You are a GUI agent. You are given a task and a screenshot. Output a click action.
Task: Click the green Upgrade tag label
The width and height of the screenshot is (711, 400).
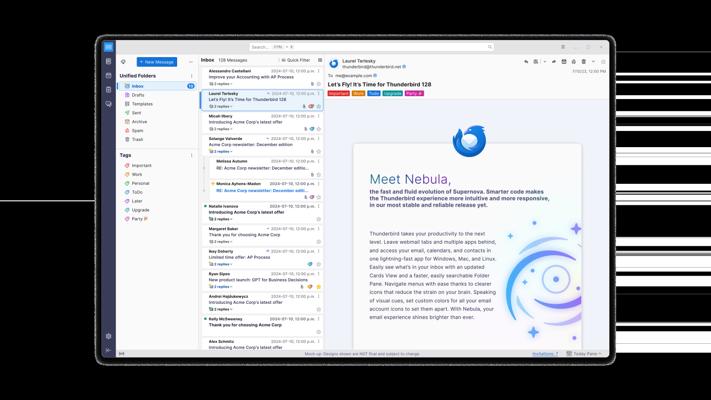(x=392, y=93)
